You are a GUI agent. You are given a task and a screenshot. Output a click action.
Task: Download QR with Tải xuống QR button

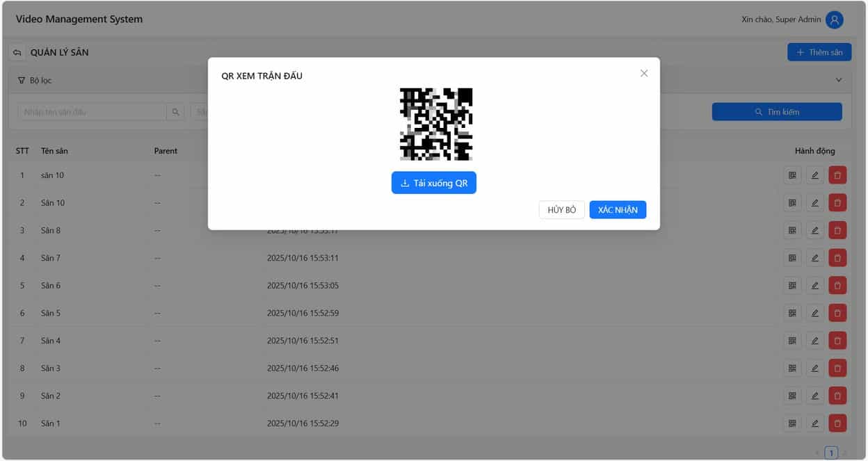point(433,183)
